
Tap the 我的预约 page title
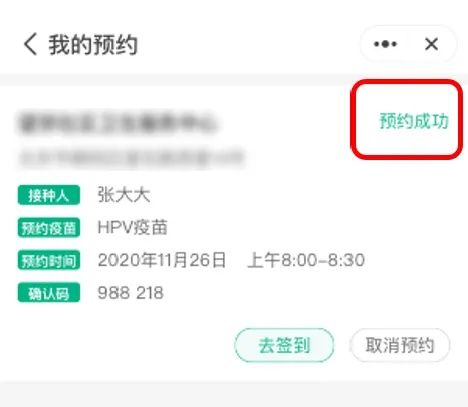[93, 44]
